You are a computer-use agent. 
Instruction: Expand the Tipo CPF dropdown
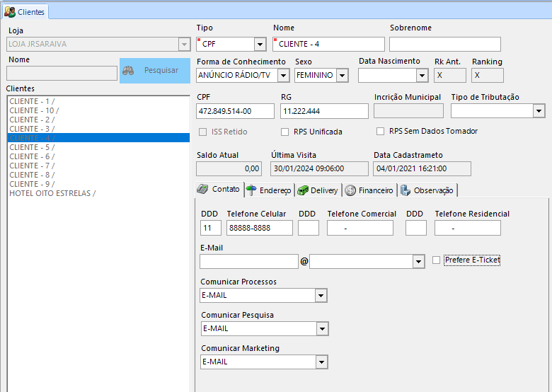coord(260,45)
